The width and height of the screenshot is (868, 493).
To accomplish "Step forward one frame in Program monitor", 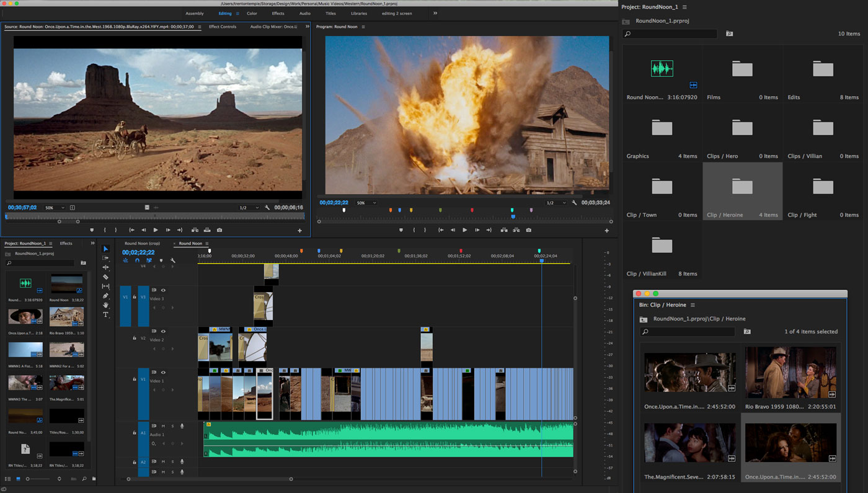I will point(477,230).
